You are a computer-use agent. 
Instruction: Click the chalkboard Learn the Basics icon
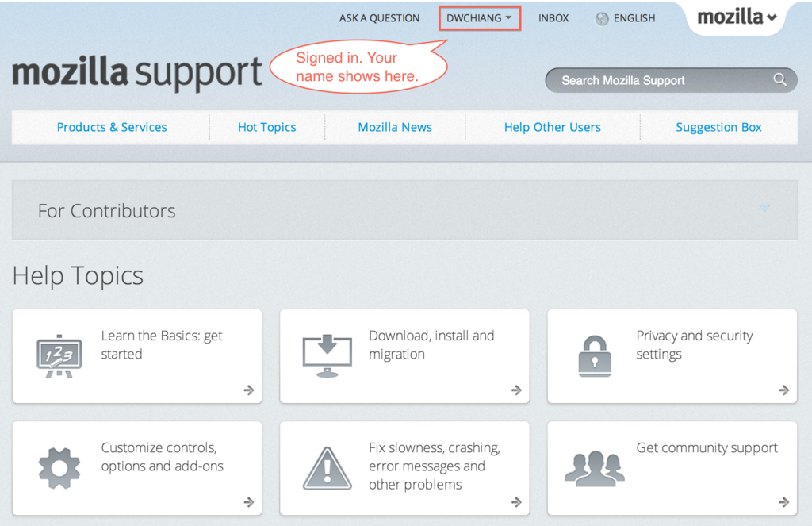pos(59,356)
